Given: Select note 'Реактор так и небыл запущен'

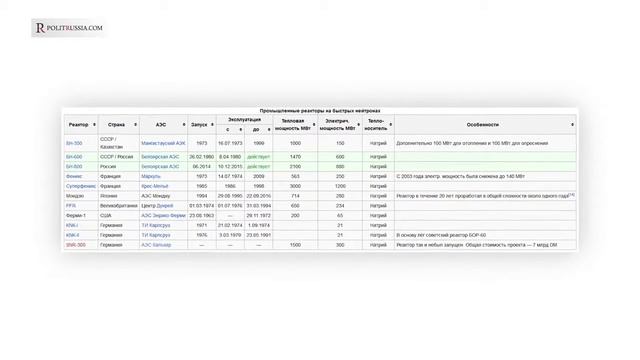Looking at the screenshot, I should tap(477, 245).
